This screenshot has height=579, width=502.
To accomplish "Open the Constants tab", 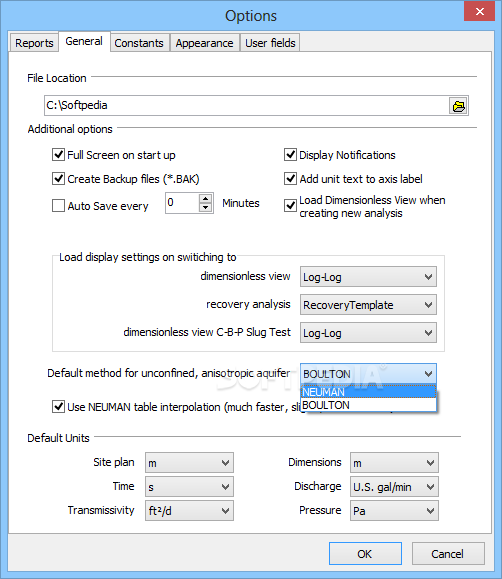I will tap(139, 43).
